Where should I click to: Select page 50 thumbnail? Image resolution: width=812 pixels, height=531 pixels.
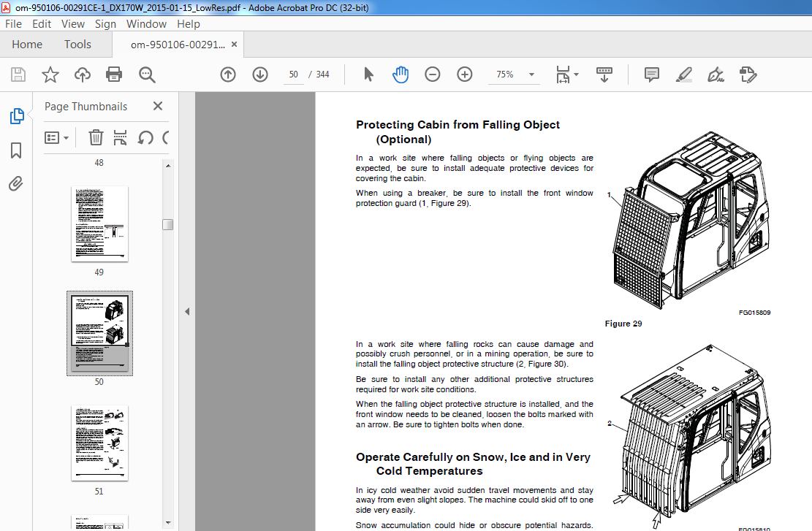click(x=99, y=333)
